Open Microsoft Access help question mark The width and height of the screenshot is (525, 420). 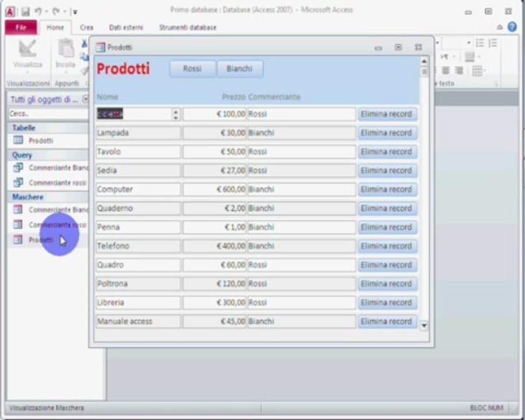[x=512, y=27]
